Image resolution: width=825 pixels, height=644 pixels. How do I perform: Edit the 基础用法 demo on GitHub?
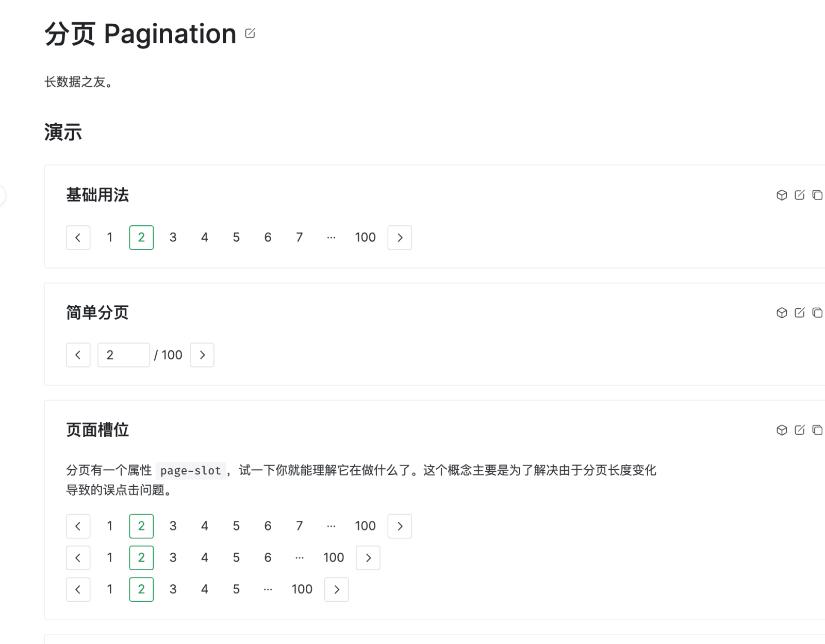pyautogui.click(x=800, y=195)
